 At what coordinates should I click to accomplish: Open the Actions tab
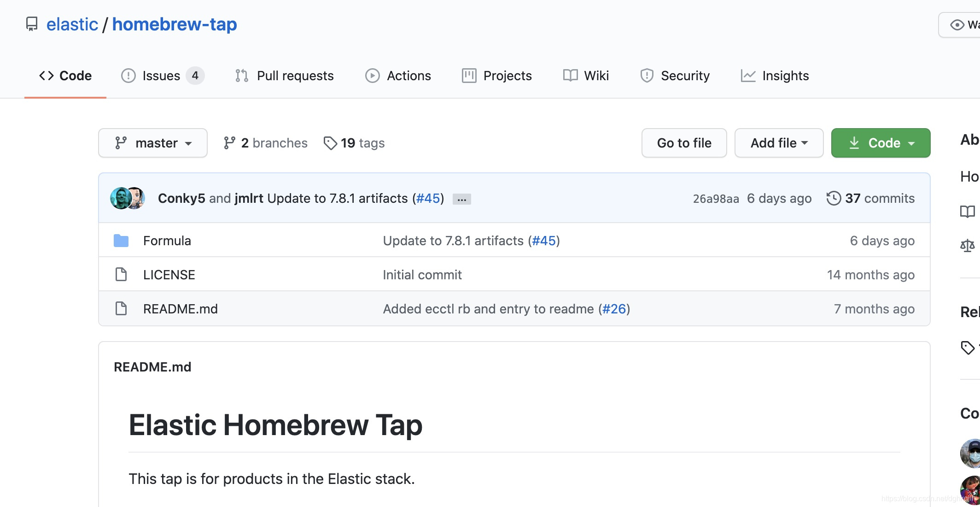pyautogui.click(x=398, y=76)
